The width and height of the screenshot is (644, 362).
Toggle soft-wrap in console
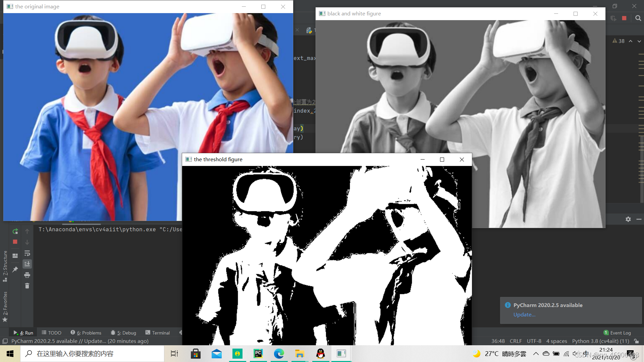click(x=27, y=253)
